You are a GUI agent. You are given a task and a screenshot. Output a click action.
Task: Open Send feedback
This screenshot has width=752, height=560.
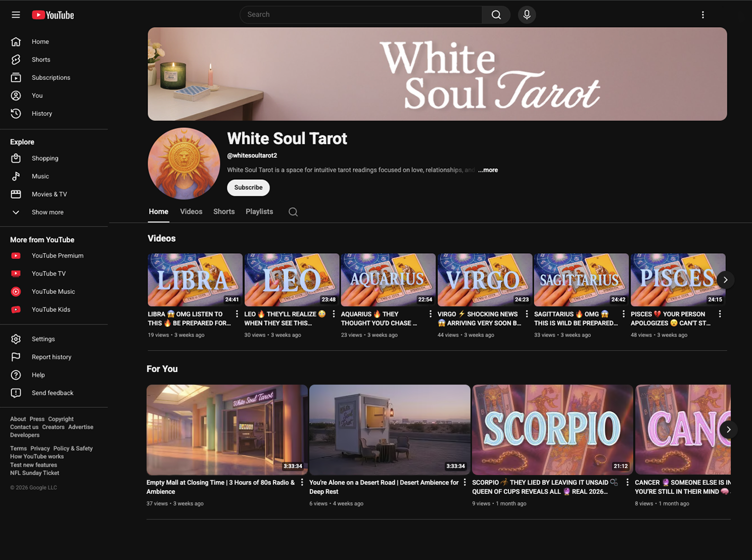53,393
